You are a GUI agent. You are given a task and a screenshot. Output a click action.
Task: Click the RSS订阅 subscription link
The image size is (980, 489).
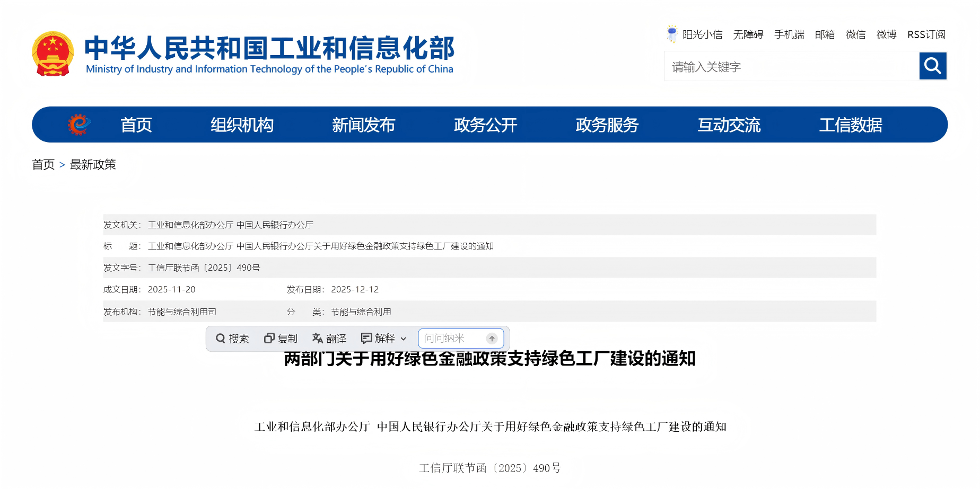click(926, 33)
